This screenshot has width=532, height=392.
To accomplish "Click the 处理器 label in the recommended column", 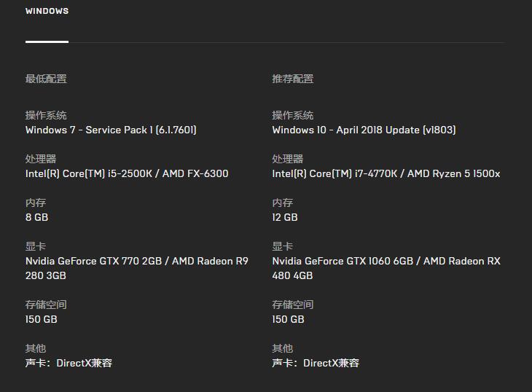I will (288, 159).
